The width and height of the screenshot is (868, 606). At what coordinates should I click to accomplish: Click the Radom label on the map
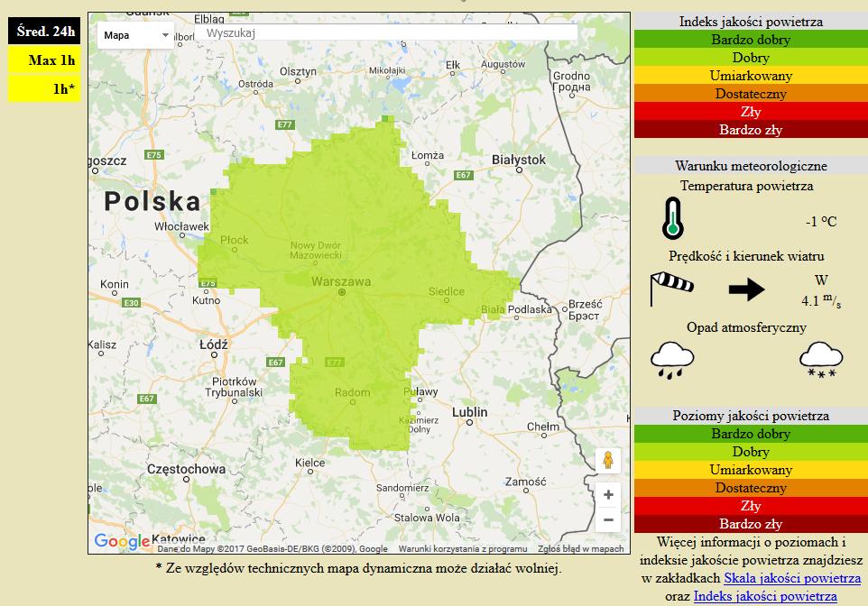pyautogui.click(x=352, y=392)
